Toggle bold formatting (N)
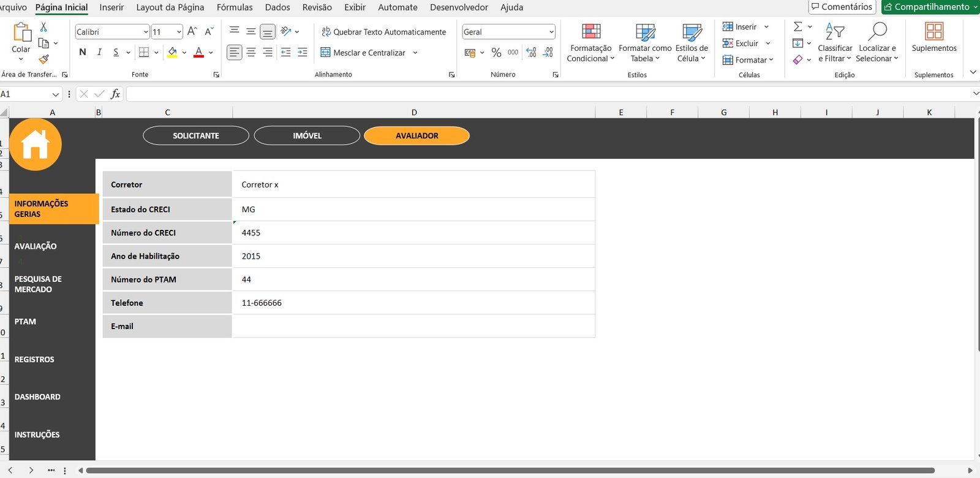Viewport: 980px width, 478px height. pyautogui.click(x=83, y=53)
